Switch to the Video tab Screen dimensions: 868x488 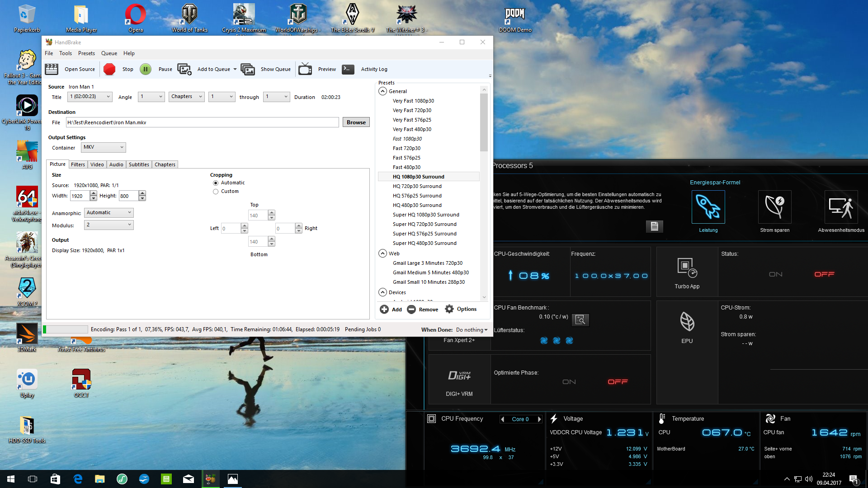click(97, 164)
